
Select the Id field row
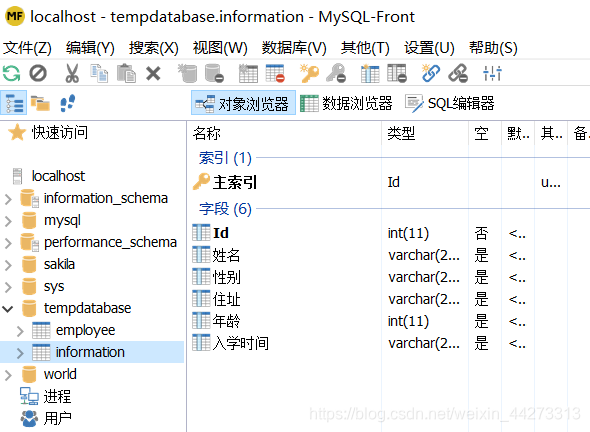pyautogui.click(x=388, y=233)
